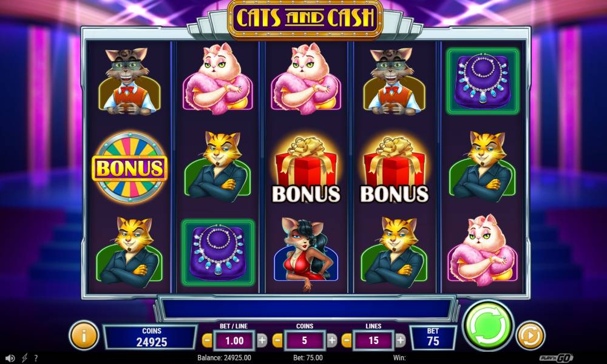Click the green spin button
The image size is (607, 364).
tap(488, 326)
